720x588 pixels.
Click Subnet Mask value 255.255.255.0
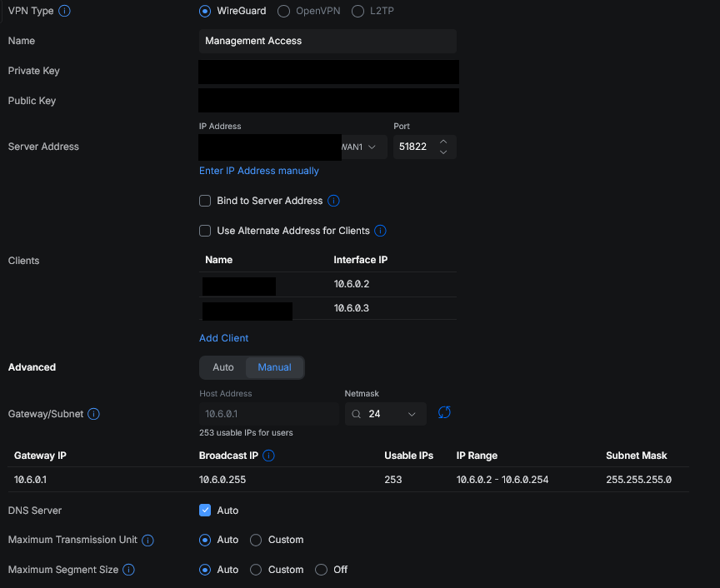coord(638,480)
